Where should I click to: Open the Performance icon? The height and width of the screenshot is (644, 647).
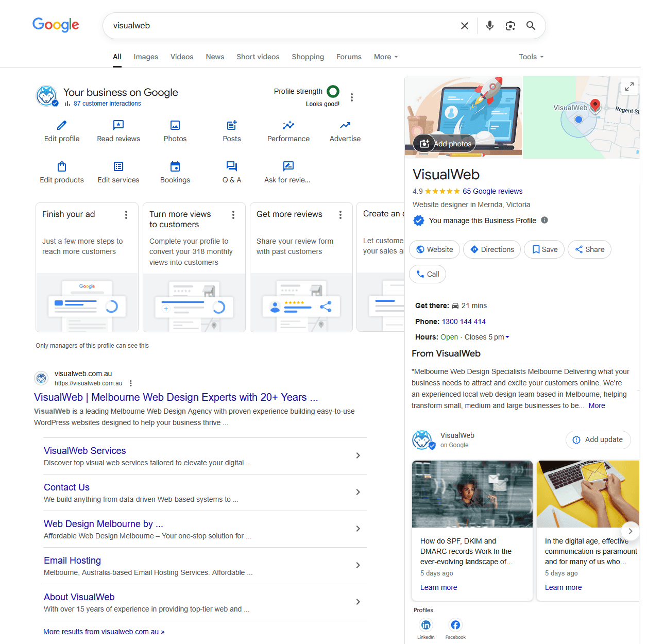point(288,125)
